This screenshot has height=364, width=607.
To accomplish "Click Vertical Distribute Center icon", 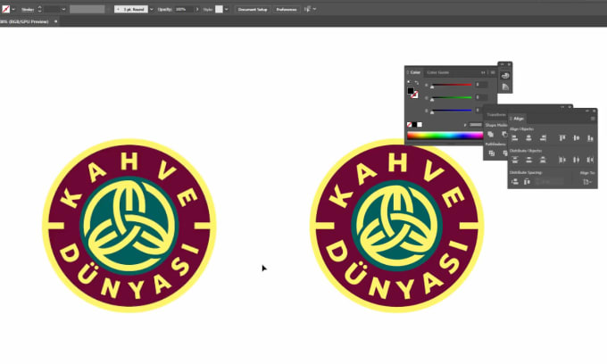I will click(x=528, y=160).
